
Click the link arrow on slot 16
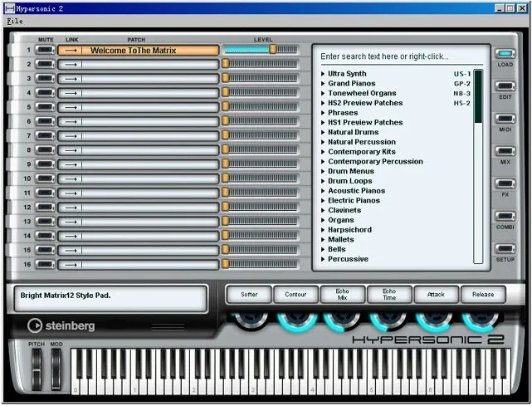tap(71, 265)
